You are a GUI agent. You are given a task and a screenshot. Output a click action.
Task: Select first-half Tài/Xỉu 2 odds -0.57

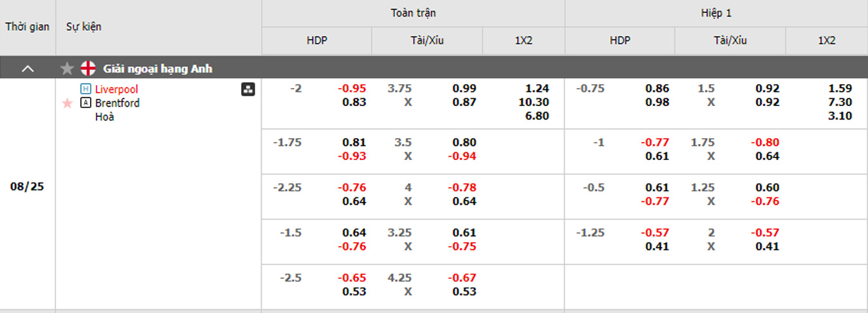pyautogui.click(x=767, y=233)
